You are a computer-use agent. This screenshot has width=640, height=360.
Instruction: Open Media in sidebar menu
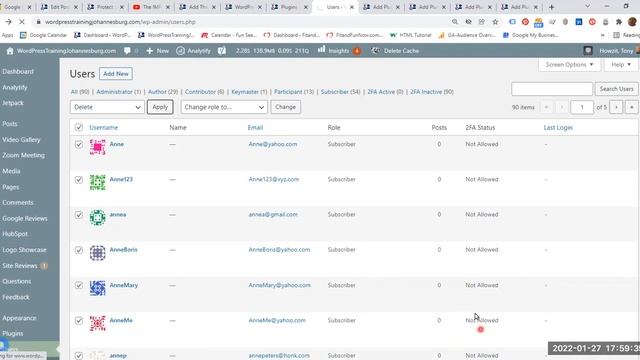pyautogui.click(x=11, y=171)
